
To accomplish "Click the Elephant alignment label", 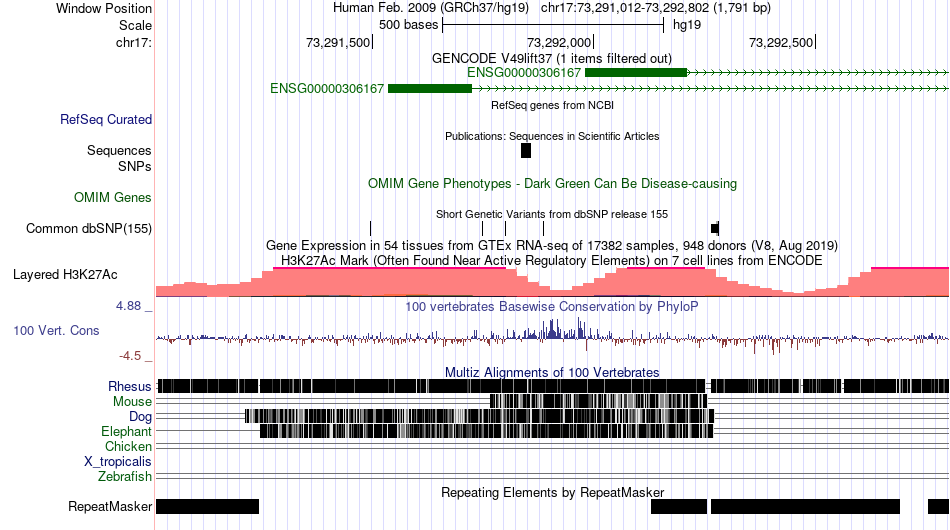I will (x=126, y=431).
